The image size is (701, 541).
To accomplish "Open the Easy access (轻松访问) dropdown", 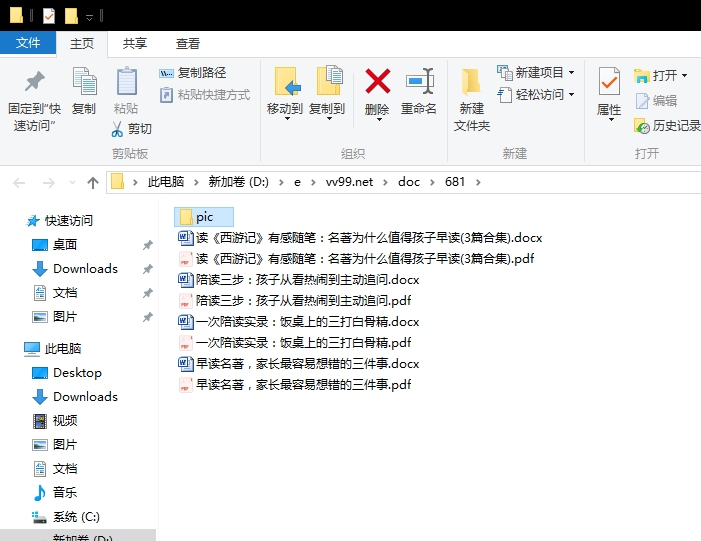I will tap(536, 95).
